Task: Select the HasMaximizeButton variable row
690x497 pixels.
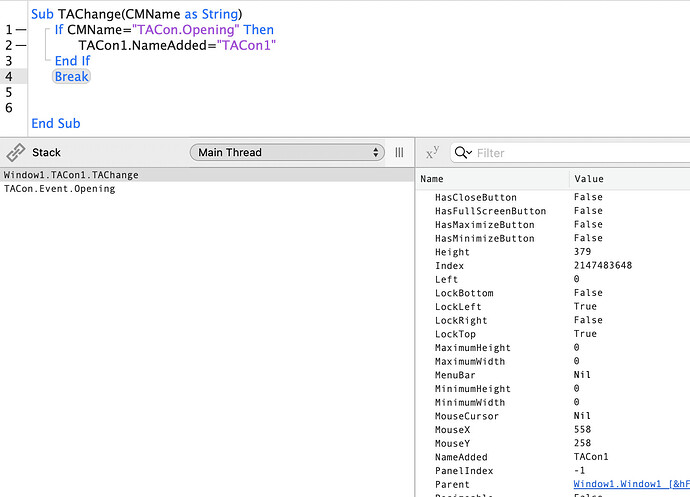Action: click(553, 225)
